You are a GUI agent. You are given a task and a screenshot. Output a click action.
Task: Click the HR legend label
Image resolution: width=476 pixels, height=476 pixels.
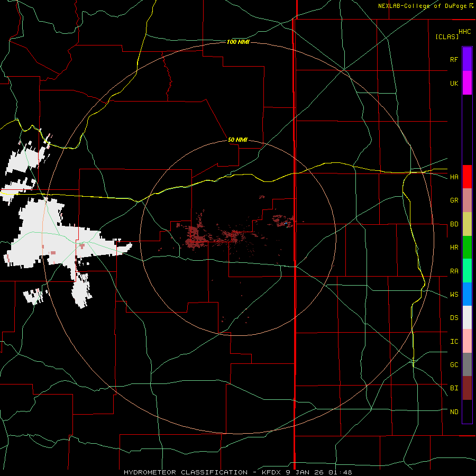click(454, 248)
